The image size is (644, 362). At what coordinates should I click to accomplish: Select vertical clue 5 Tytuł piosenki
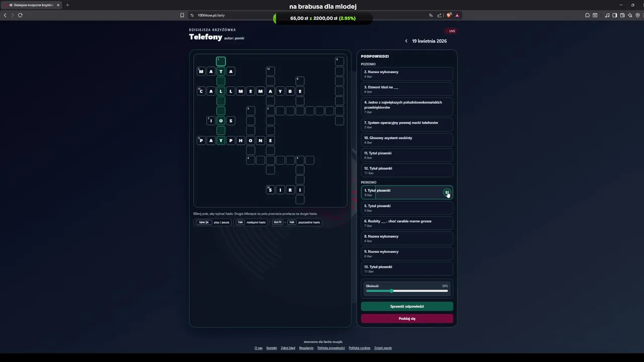point(407,208)
